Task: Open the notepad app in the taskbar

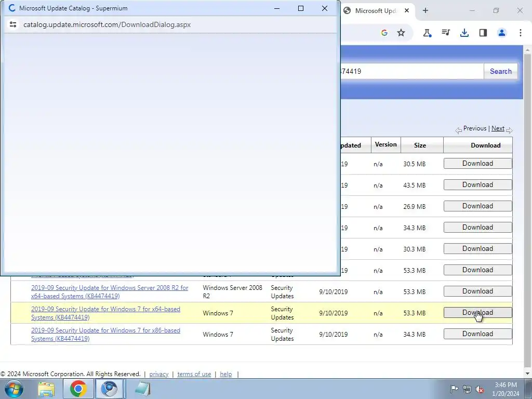Action: [142, 389]
